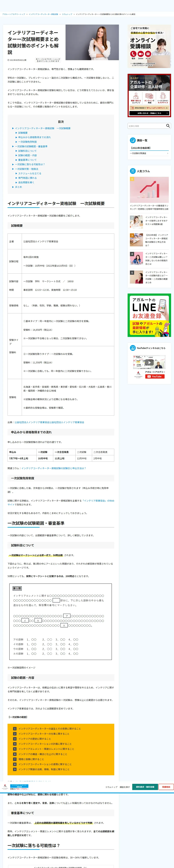Jump to まとめ in contents
174x868 pixels.
coord(18,187)
